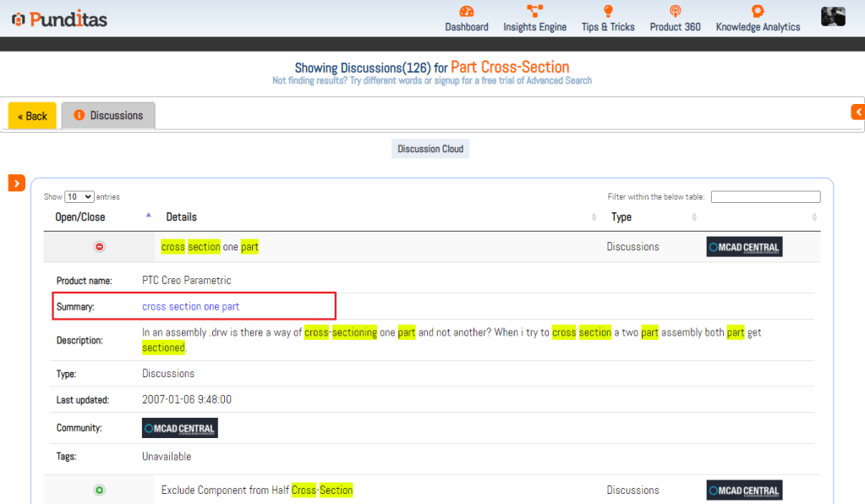865x504 pixels.
Task: Open the Product 360 icon
Action: 675,11
